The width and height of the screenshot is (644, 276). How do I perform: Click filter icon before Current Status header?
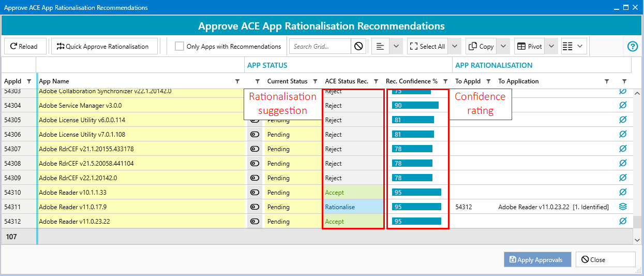(257, 81)
